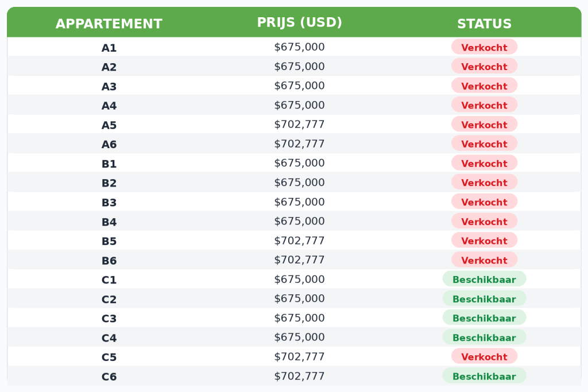Image resolution: width=588 pixels, height=392 pixels.
Task: Click the Beschikbaar badge in row C6
Action: click(484, 376)
